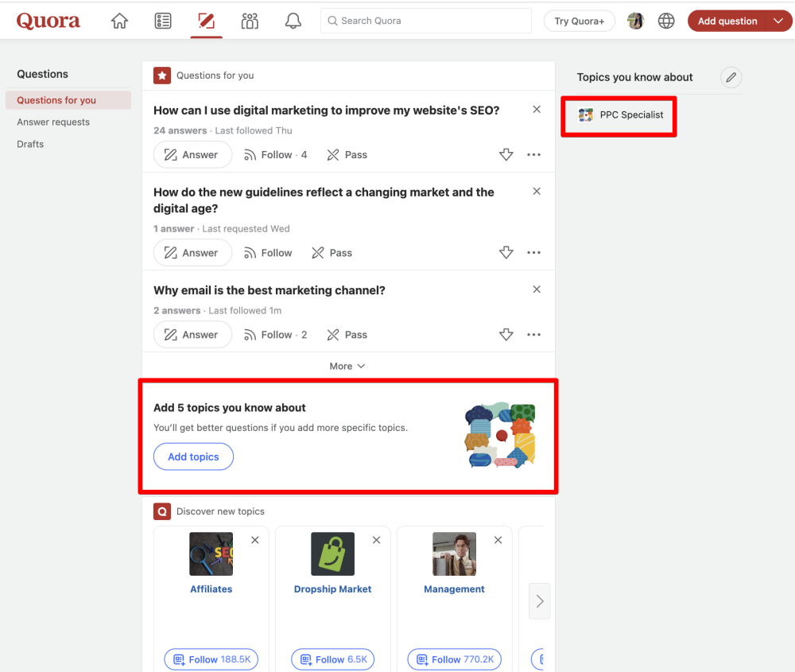Open the new guidelines changing market question
Screen dimensions: 795x672
coord(324,200)
